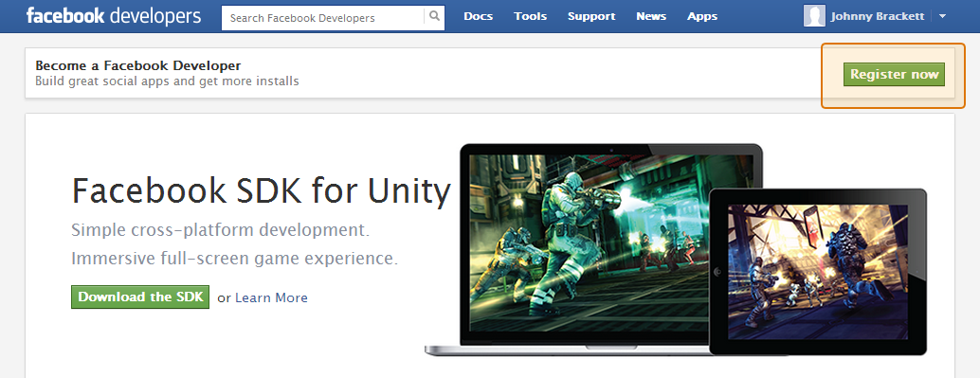This screenshot has width=980, height=378.
Task: Click the search magnifier icon
Action: pyautogui.click(x=434, y=17)
